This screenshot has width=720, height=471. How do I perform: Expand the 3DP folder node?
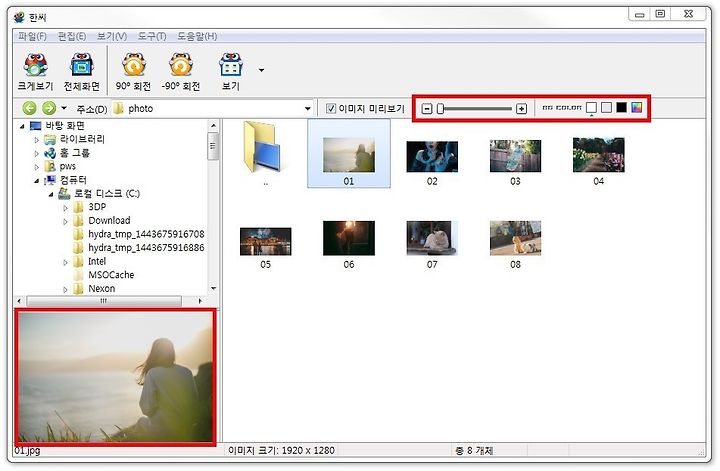65,208
